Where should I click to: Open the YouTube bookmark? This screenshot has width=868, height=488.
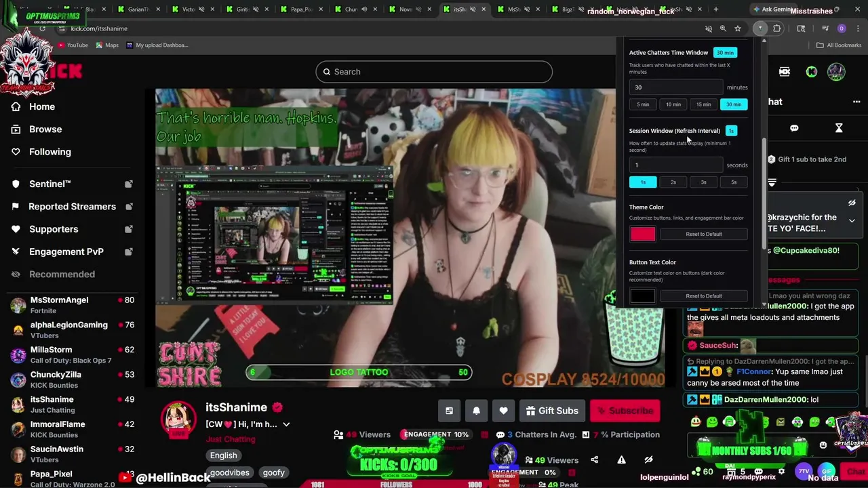[73, 45]
